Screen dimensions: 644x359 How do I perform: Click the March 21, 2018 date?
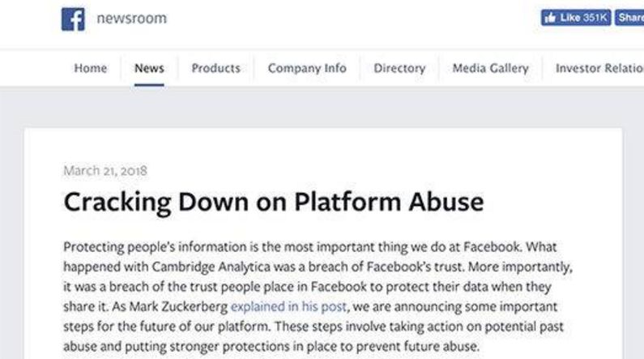[x=105, y=171]
